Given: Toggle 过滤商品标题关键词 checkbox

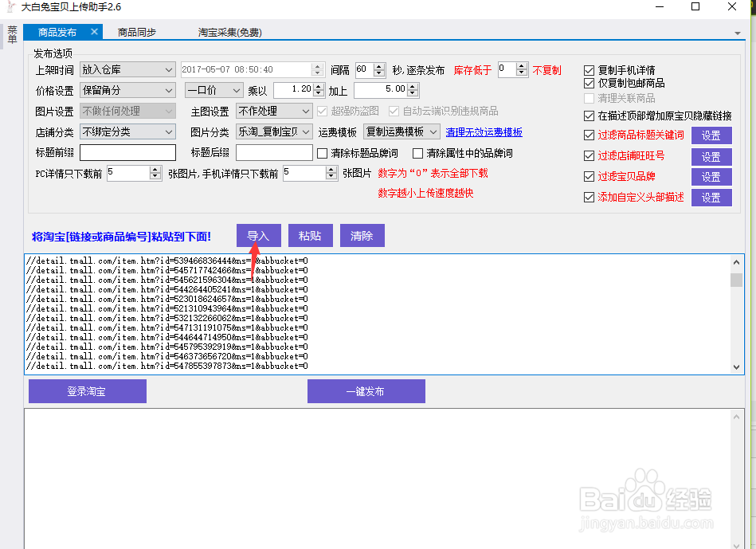Looking at the screenshot, I should 589,135.
